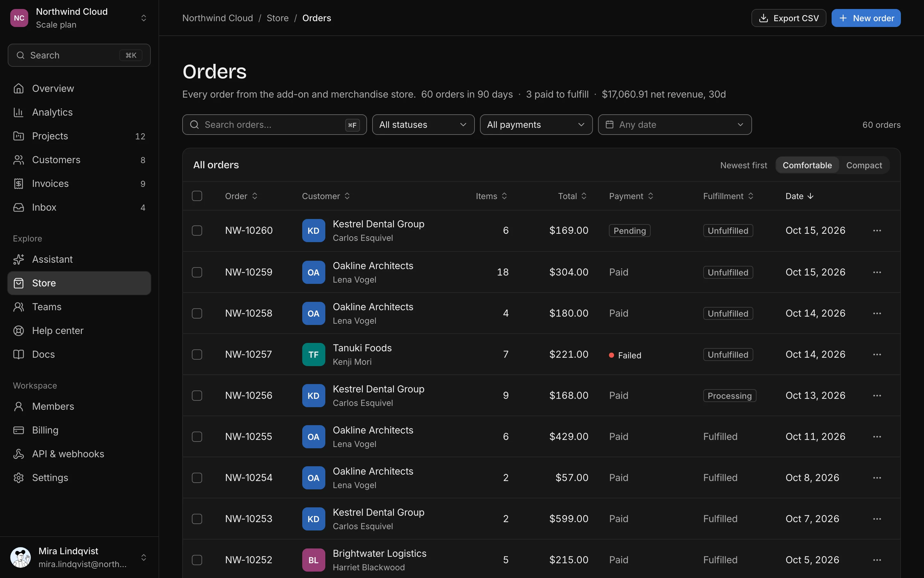Select order NW-10260 checkbox
This screenshot has width=924, height=578.
[x=197, y=231]
